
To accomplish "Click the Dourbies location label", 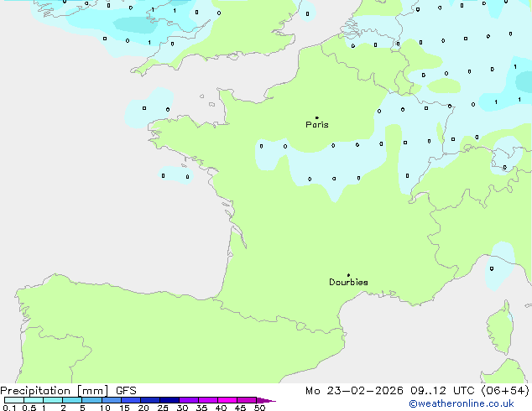I will pyautogui.click(x=348, y=282).
